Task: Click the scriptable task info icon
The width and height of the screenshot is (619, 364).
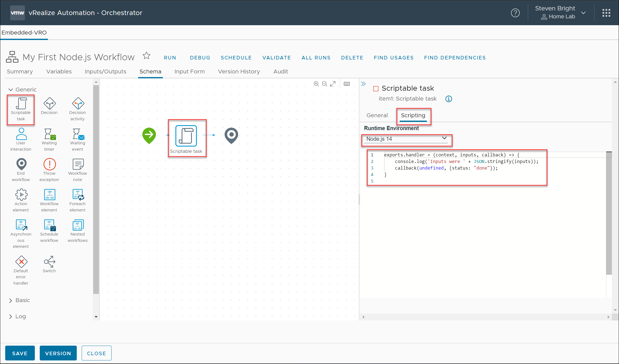Action: pos(448,99)
